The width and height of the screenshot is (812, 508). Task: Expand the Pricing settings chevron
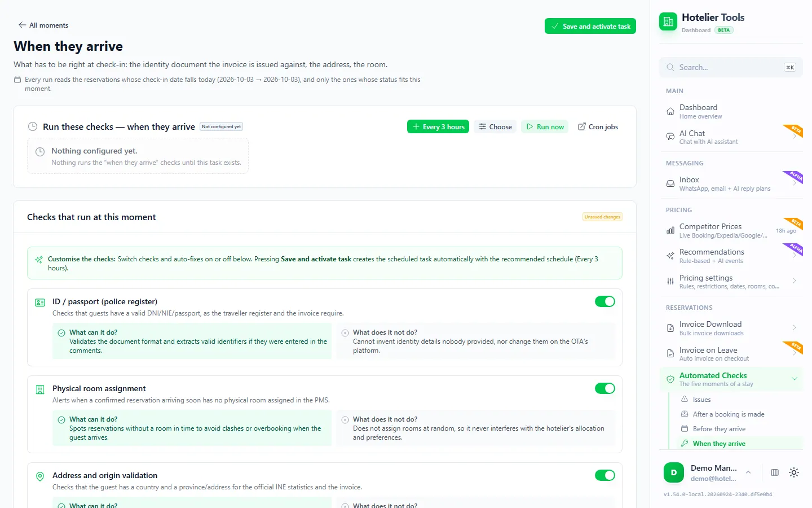point(795,281)
